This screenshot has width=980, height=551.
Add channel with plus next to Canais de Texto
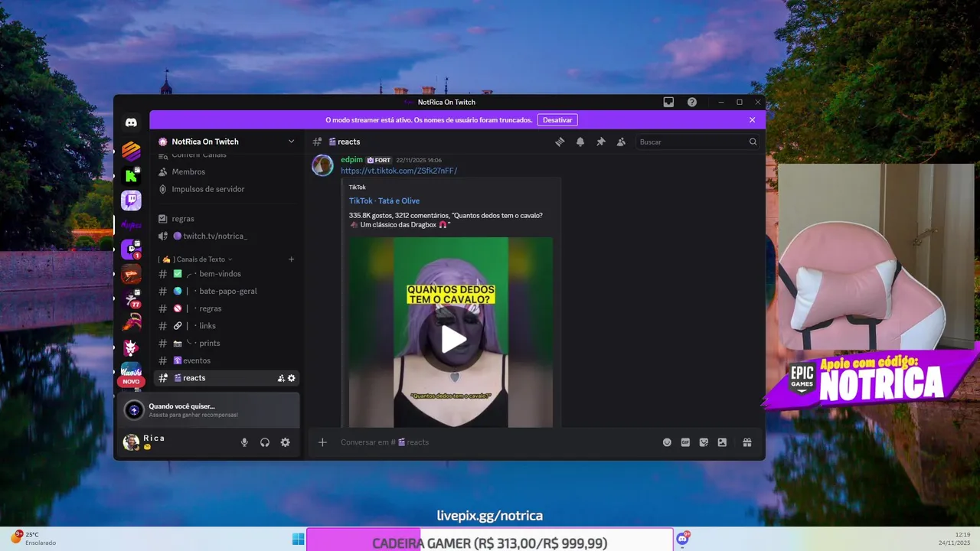tap(291, 259)
